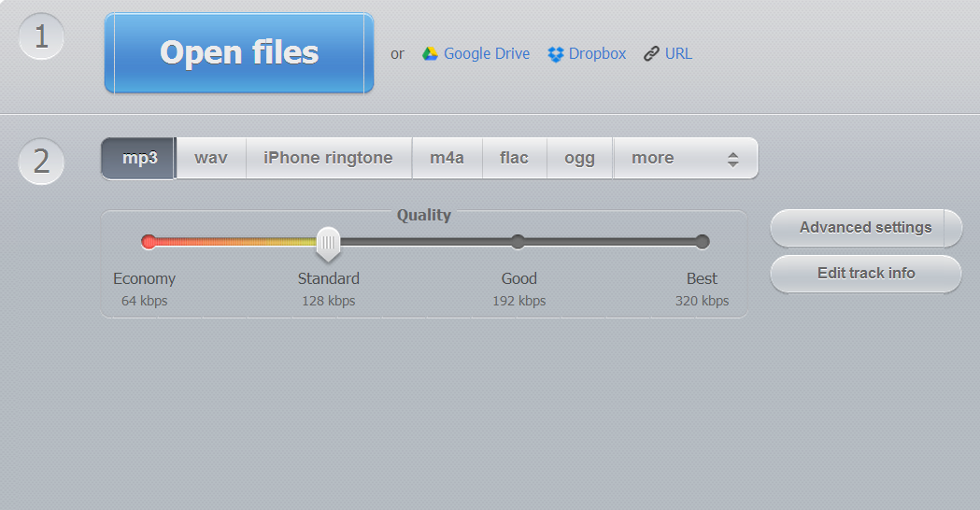Open Advanced settings panel
The width and height of the screenshot is (980, 510).
click(865, 228)
